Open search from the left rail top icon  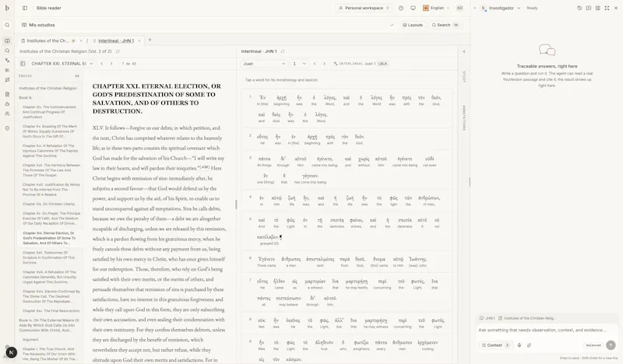click(x=7, y=25)
